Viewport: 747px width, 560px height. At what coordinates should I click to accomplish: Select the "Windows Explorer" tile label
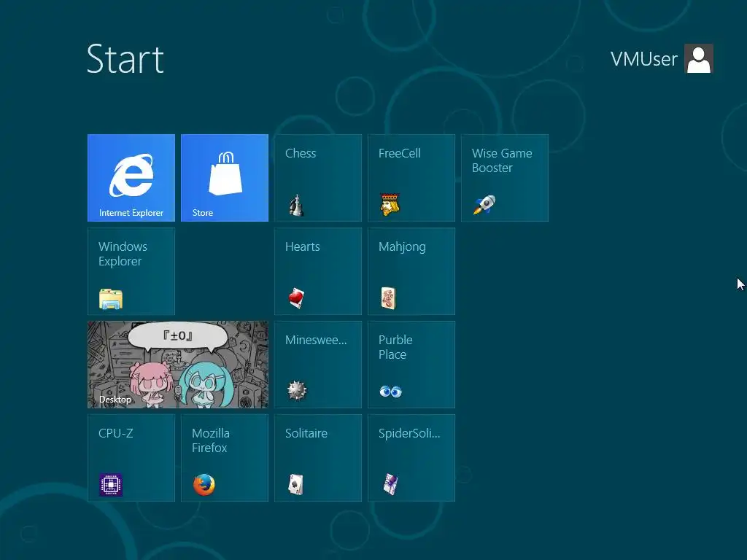pyautogui.click(x=123, y=254)
